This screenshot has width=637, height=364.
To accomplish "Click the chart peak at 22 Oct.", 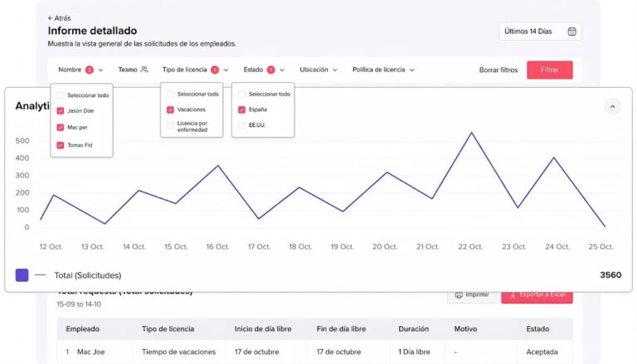I will click(x=472, y=133).
